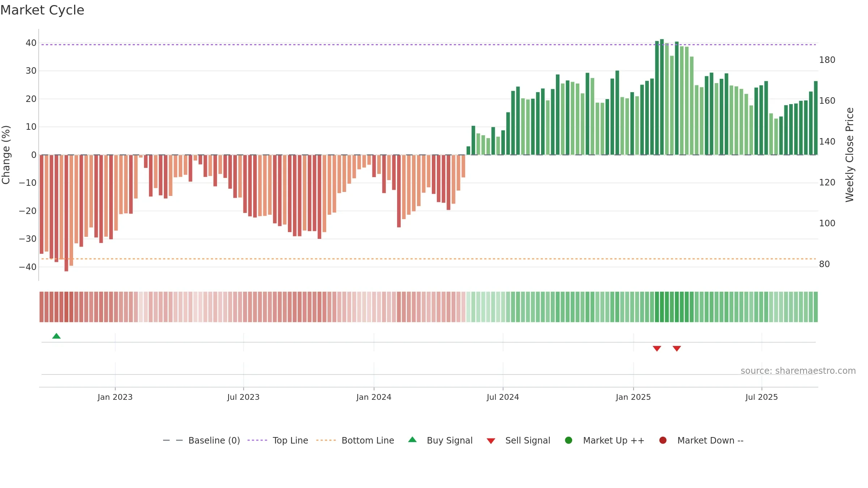Click the green Buy Signal triangle marker
The height and width of the screenshot is (488, 868).
pos(56,336)
